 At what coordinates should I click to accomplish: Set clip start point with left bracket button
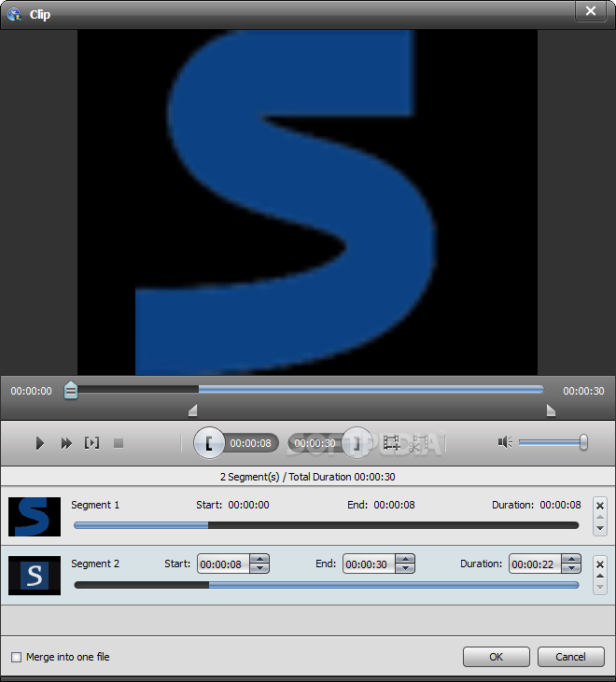(209, 443)
